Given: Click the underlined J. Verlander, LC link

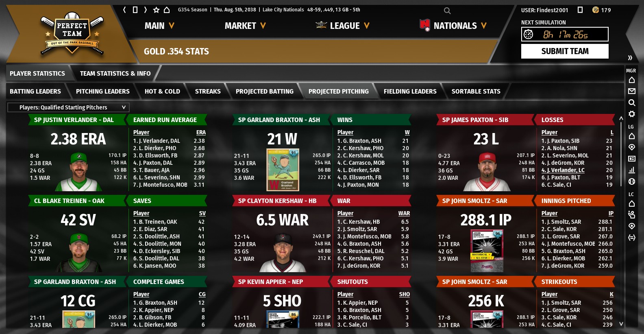Looking at the screenshot, I should 563,170.
